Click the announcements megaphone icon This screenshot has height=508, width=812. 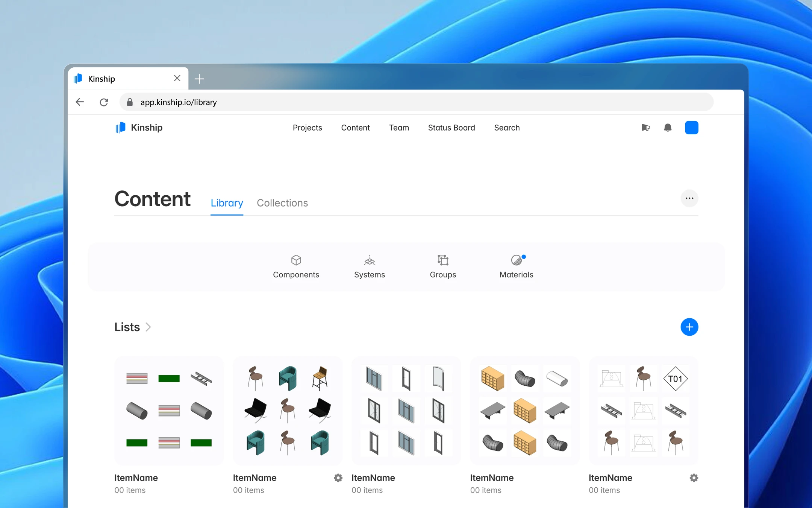[x=645, y=128]
